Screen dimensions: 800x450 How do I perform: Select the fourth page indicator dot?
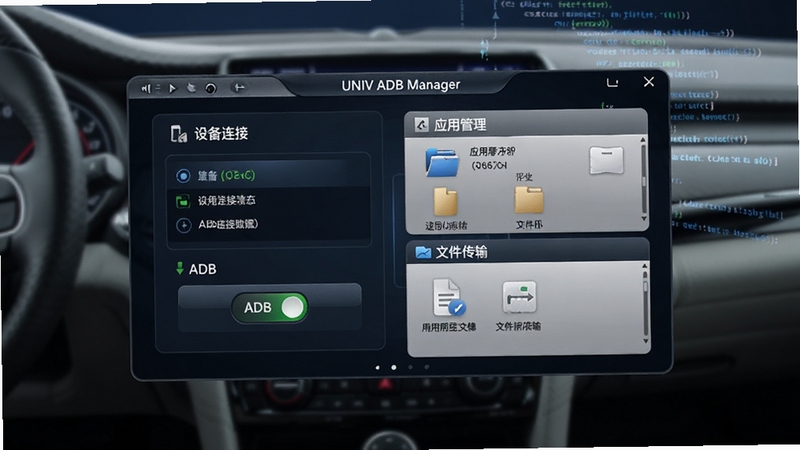click(x=427, y=366)
